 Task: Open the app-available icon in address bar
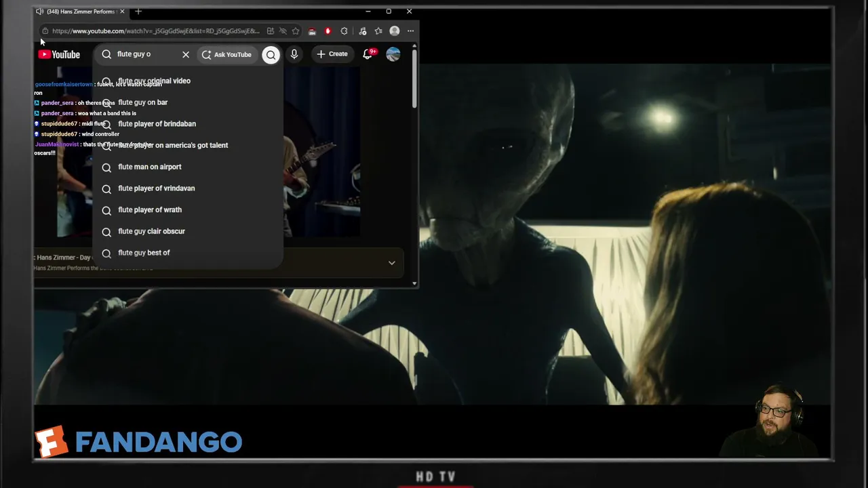pyautogui.click(x=271, y=31)
